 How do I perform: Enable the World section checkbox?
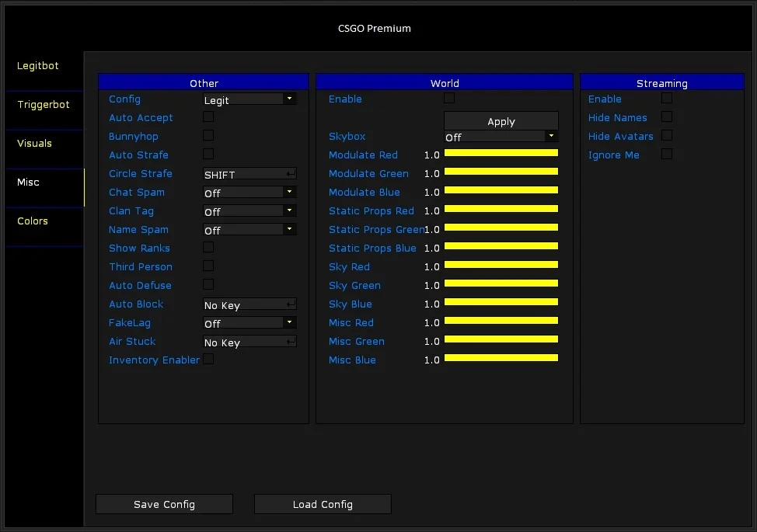tap(449, 98)
